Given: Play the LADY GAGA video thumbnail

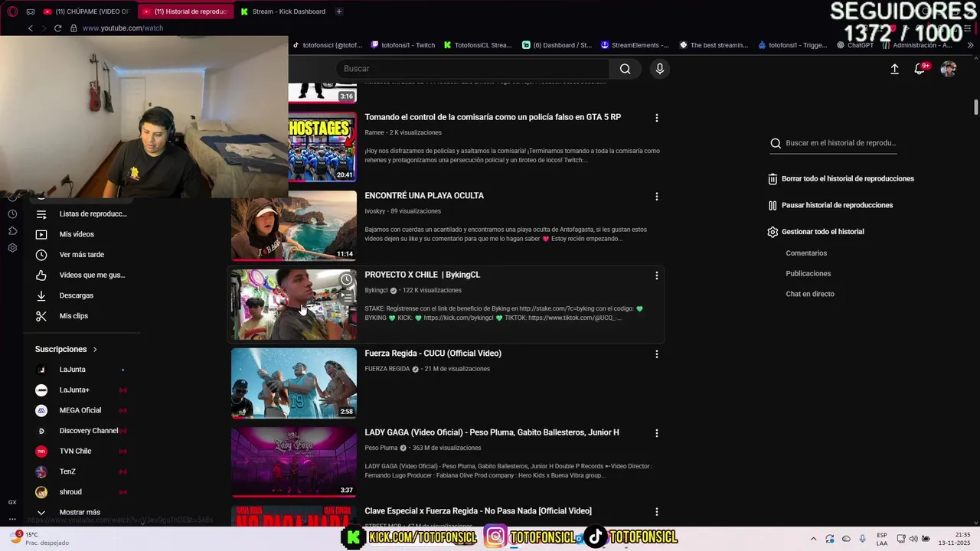Looking at the screenshot, I should click(294, 462).
